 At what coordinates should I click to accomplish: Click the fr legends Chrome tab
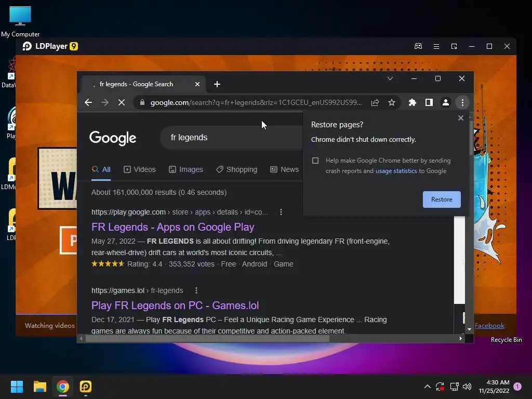143,84
